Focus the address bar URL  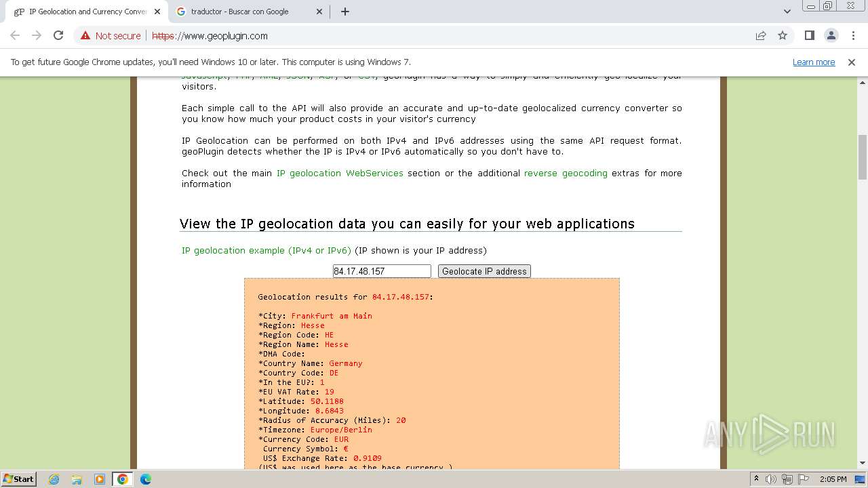click(x=210, y=36)
